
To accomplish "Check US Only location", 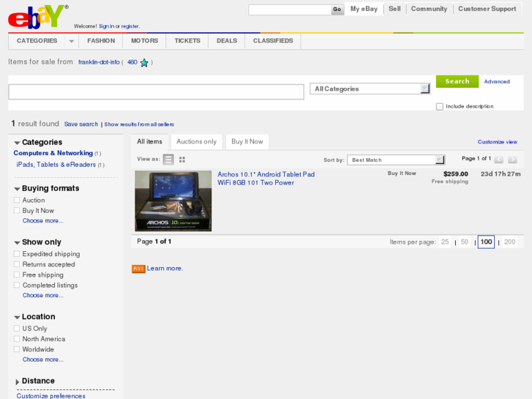I will click(x=17, y=329).
